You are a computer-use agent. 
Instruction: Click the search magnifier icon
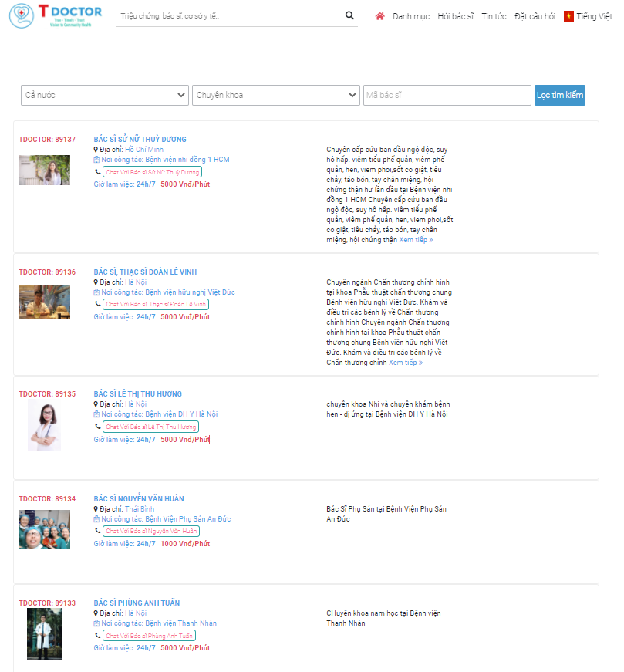click(x=349, y=15)
